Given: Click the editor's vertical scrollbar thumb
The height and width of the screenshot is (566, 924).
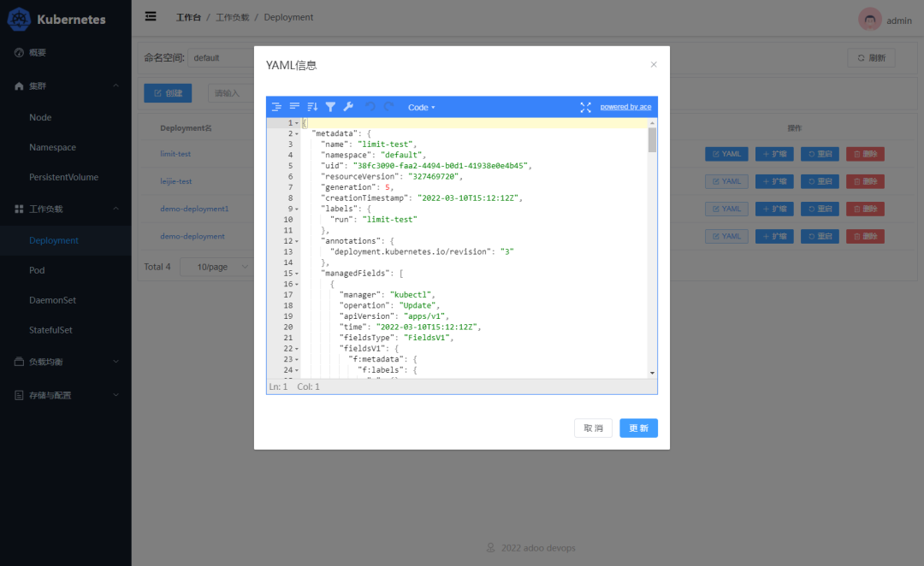Looking at the screenshot, I should point(652,139).
